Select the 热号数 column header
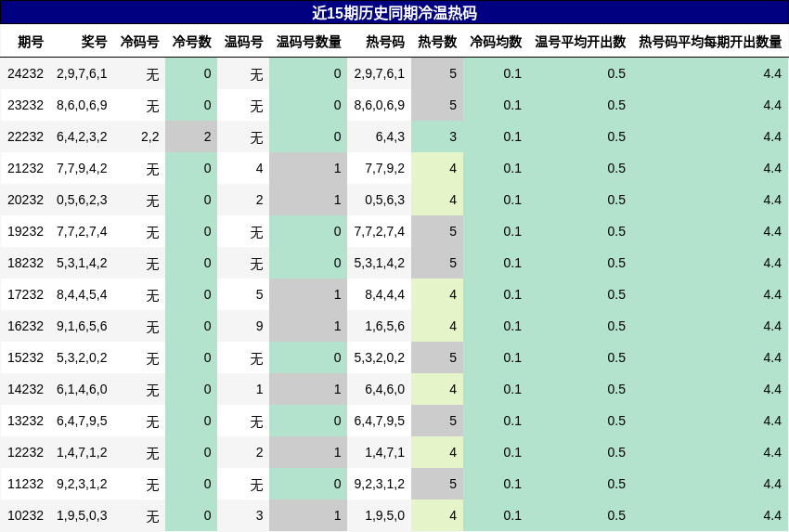Screen dimensions: 789x532 pos(437,42)
